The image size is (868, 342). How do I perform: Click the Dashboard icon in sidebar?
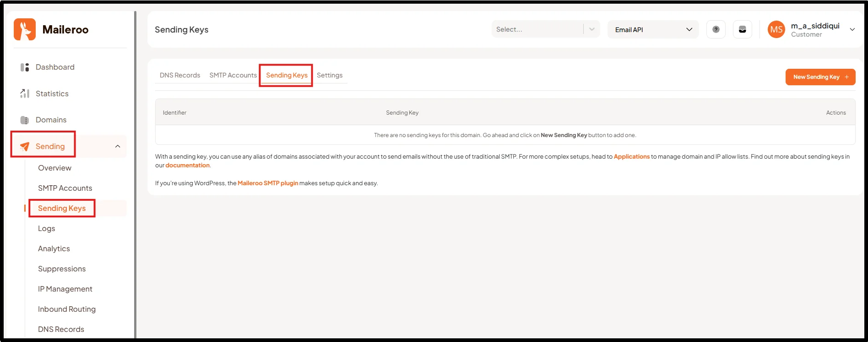25,67
